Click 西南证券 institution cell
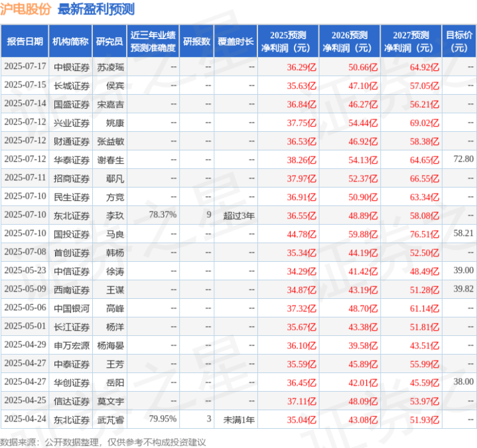This screenshot has width=477, height=448. pos(72,290)
